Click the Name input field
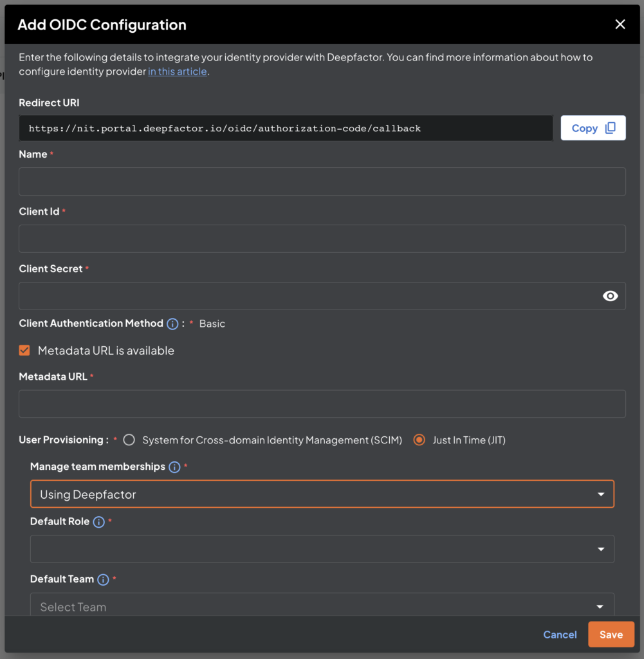The width and height of the screenshot is (644, 659). 322,181
